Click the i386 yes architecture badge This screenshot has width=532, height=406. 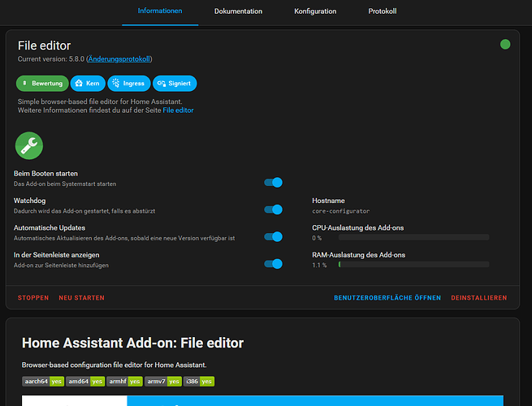(x=199, y=382)
